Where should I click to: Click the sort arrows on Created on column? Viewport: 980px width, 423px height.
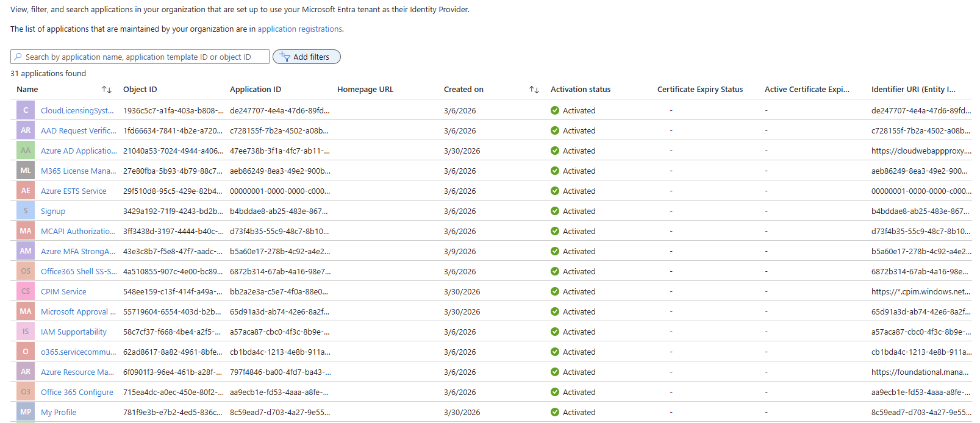click(x=534, y=90)
